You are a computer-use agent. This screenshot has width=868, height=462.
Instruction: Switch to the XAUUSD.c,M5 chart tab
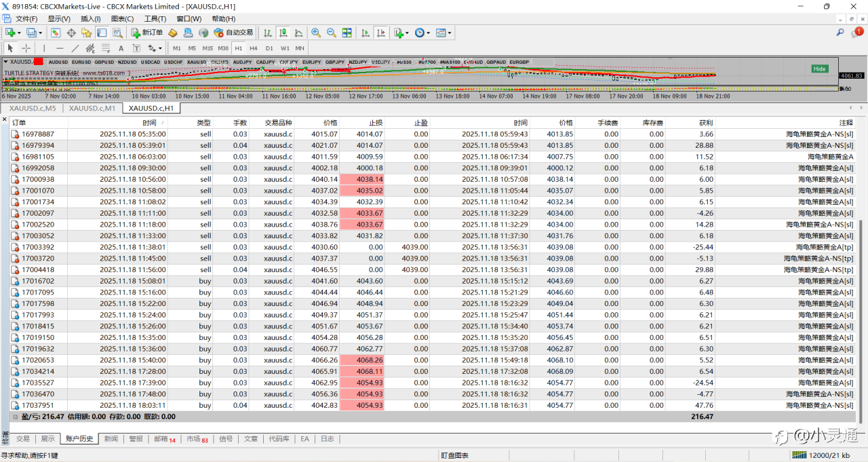pos(33,108)
